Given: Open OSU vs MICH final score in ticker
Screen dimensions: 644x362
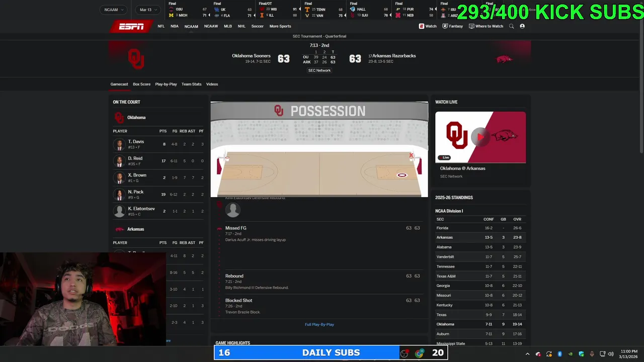Looking at the screenshot, I should pyautogui.click(x=187, y=10).
